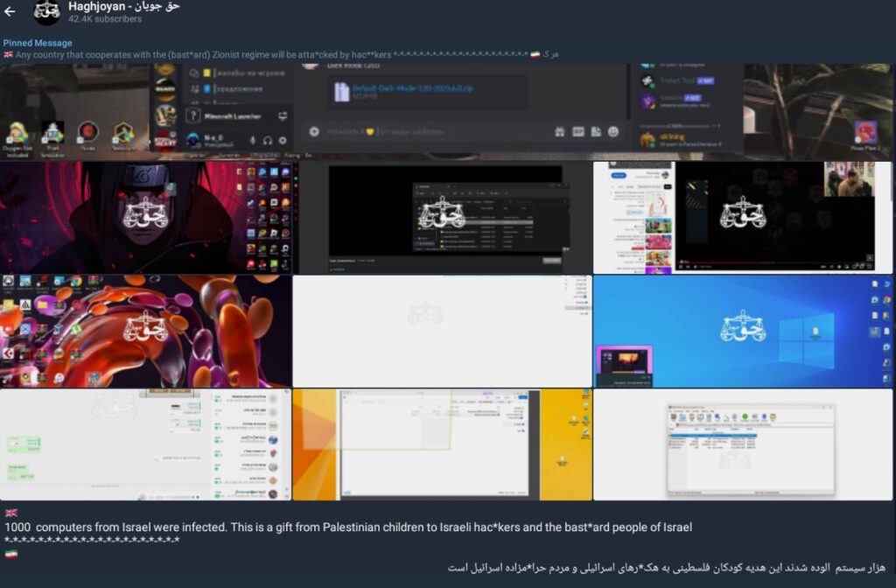Open the Haghjoyan channel avatar
This screenshot has width=896, height=588.
pyautogui.click(x=46, y=11)
